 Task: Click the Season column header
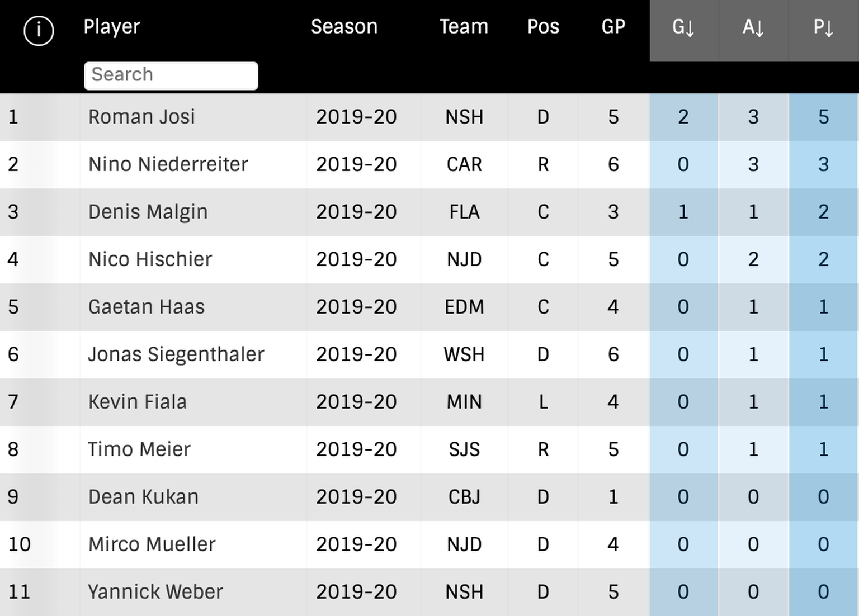(x=344, y=26)
